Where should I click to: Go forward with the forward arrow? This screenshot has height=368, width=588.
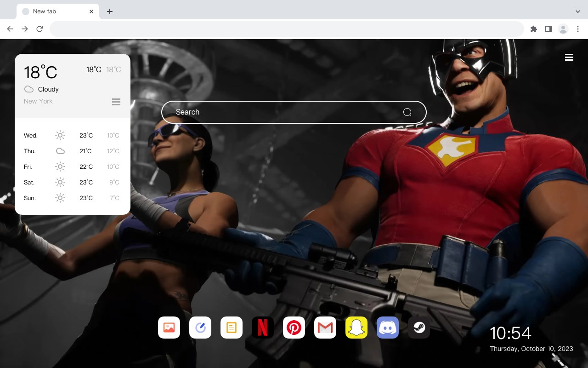[x=25, y=29]
